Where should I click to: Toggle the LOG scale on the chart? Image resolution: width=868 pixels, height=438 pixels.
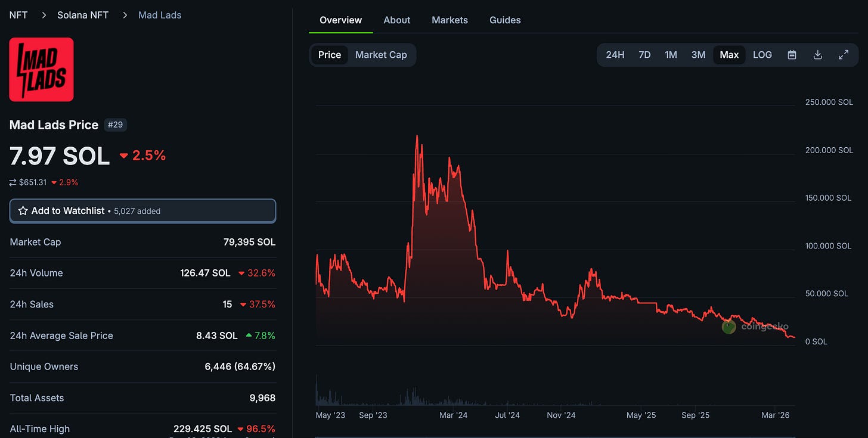[x=762, y=55]
